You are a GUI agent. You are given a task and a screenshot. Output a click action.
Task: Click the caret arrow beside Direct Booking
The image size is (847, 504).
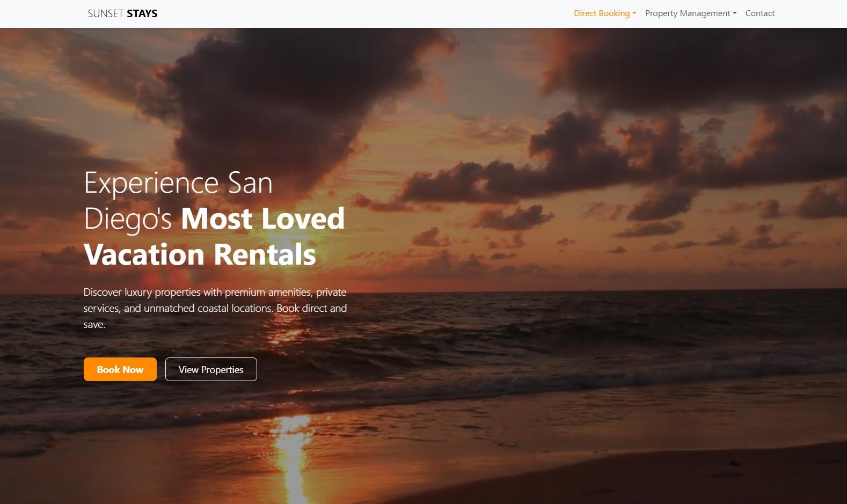coord(634,13)
